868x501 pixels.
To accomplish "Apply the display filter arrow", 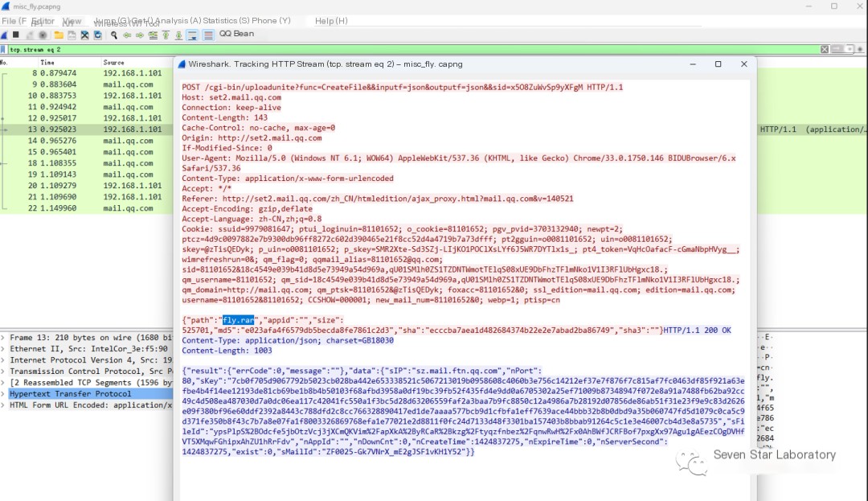I will pyautogui.click(x=837, y=49).
